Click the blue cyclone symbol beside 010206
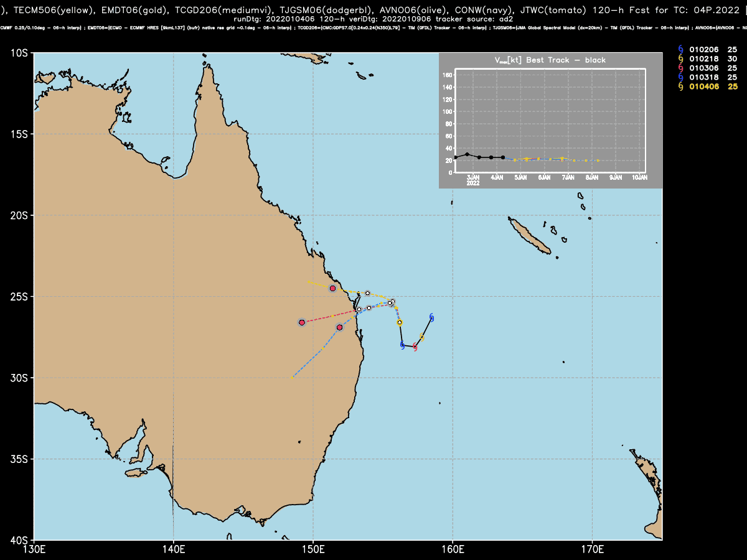 (680, 49)
